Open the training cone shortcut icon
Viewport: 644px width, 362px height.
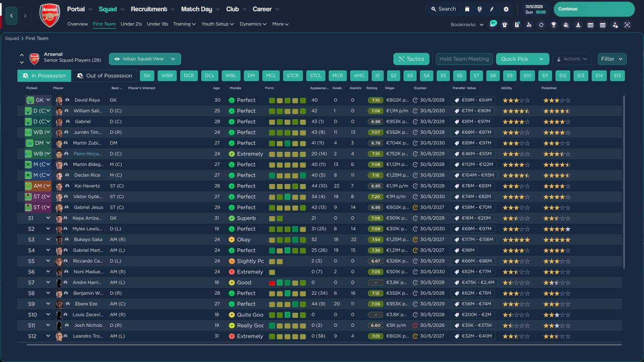(578, 25)
